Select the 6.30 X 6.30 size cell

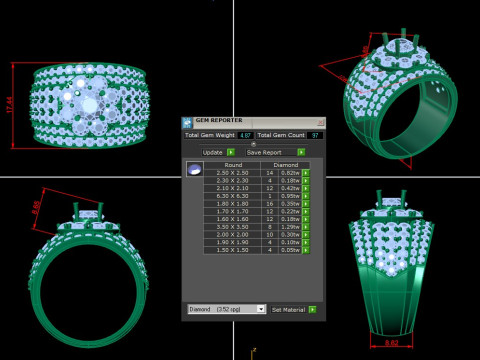232,196
